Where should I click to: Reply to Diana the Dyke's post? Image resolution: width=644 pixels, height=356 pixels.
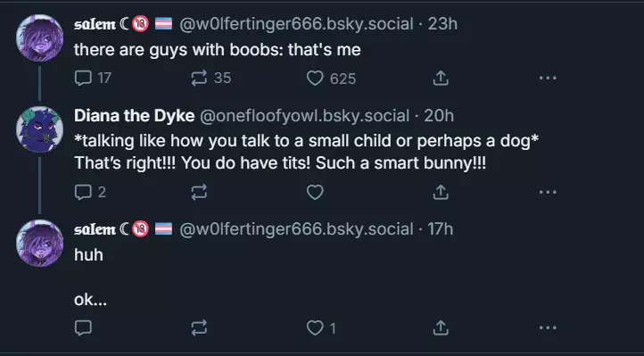click(x=91, y=192)
